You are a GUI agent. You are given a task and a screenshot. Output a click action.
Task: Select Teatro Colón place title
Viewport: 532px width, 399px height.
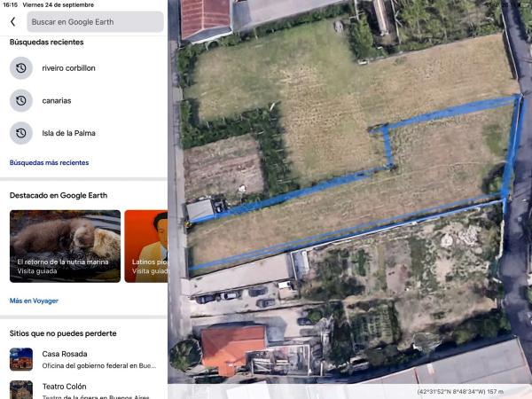[x=64, y=387]
